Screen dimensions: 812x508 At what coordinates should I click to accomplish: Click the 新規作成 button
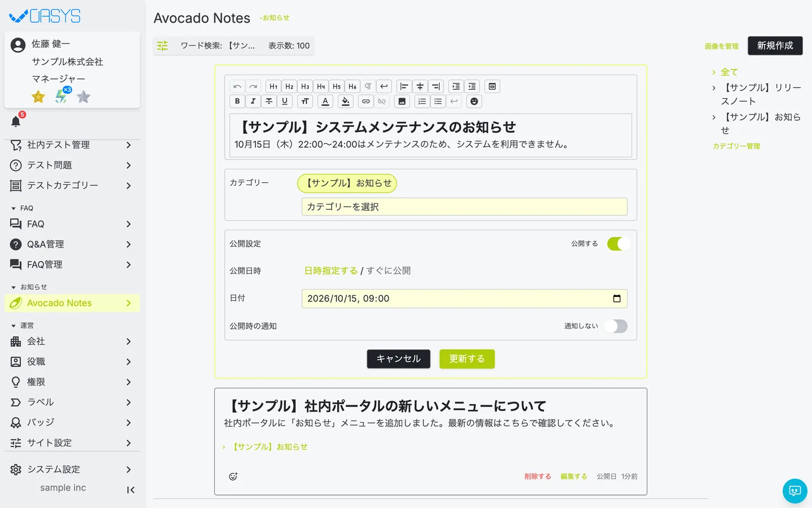pos(775,46)
